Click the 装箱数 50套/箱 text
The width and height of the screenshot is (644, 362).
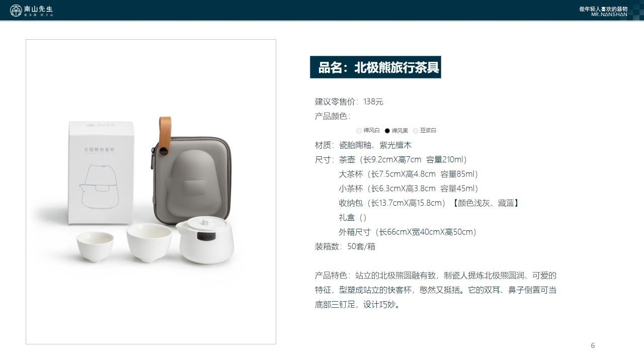(345, 247)
